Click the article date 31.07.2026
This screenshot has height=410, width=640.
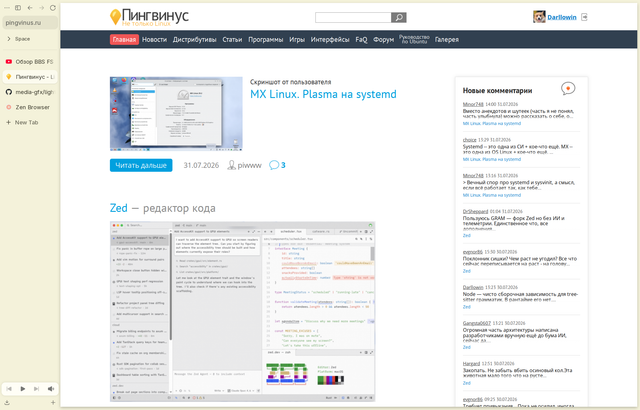click(201, 165)
